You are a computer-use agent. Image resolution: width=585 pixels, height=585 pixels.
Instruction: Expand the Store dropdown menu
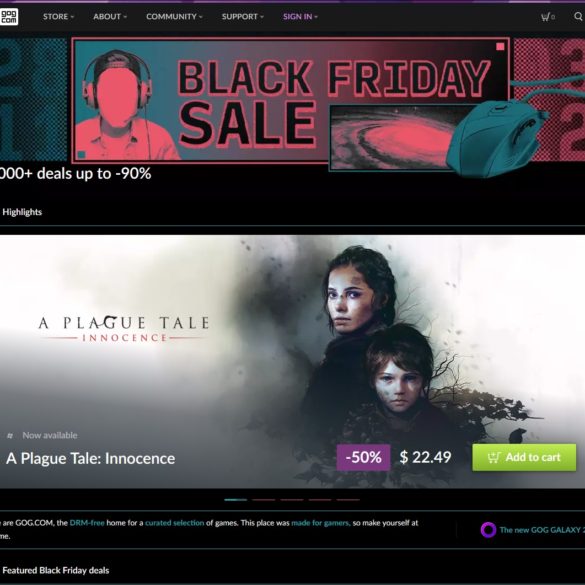pos(59,16)
